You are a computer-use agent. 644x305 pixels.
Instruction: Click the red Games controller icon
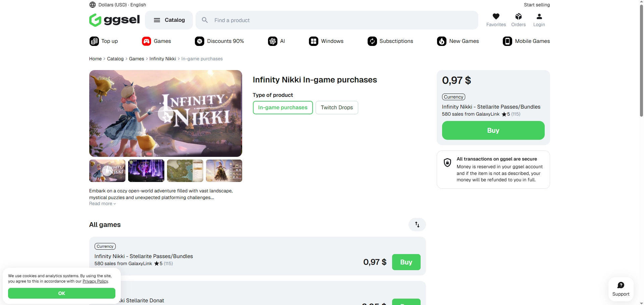click(x=147, y=41)
